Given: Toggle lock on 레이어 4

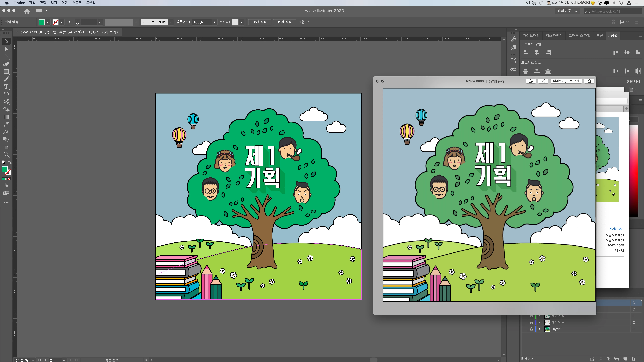Looking at the screenshot, I should point(531,323).
